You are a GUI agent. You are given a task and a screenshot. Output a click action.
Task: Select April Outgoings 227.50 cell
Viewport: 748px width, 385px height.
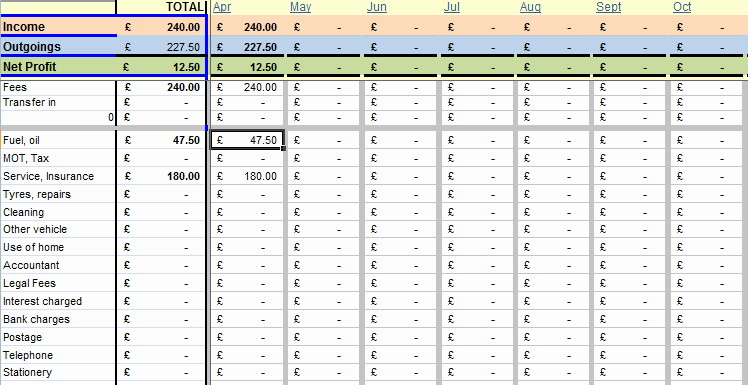coord(247,47)
